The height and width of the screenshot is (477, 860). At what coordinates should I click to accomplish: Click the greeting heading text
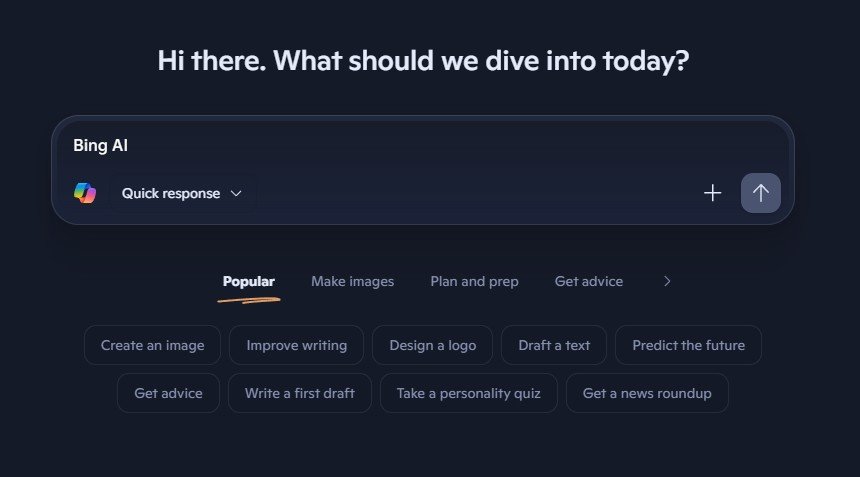click(x=423, y=61)
